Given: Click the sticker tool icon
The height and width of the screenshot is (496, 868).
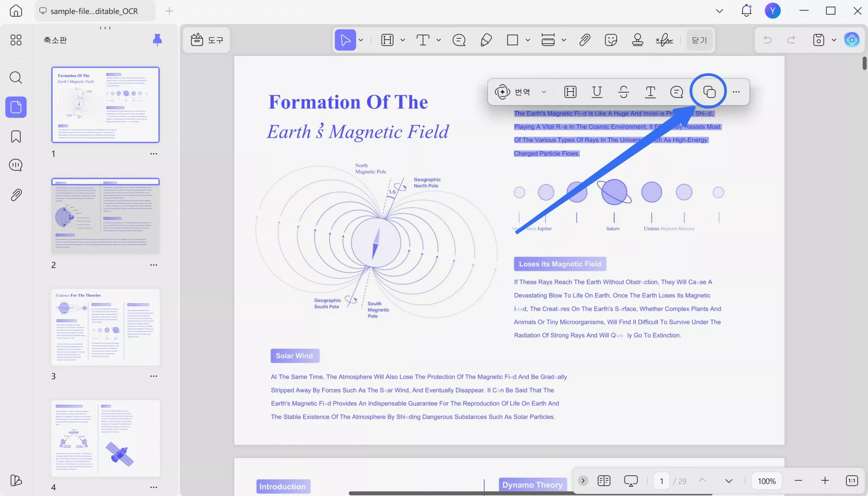Looking at the screenshot, I should point(611,40).
